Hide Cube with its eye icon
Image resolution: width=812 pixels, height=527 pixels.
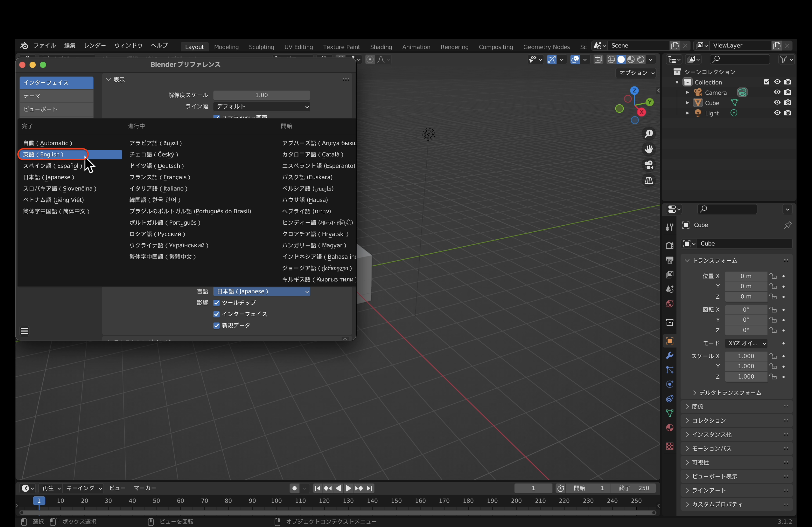777,102
